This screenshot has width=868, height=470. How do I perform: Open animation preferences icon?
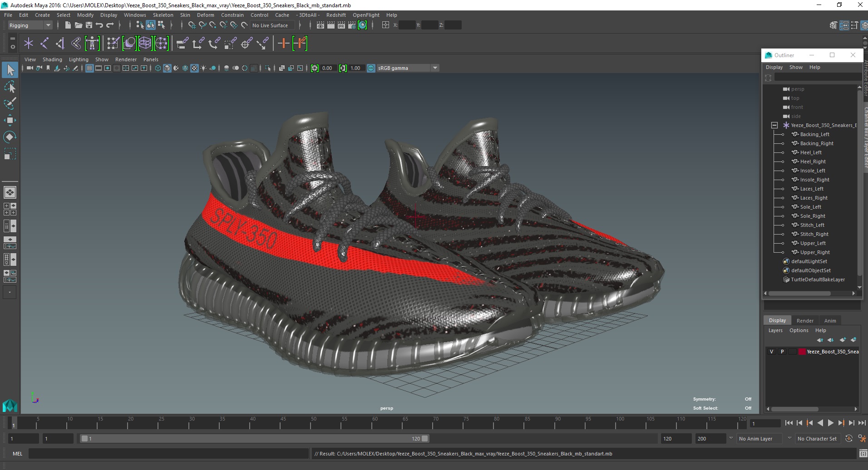[x=862, y=438]
